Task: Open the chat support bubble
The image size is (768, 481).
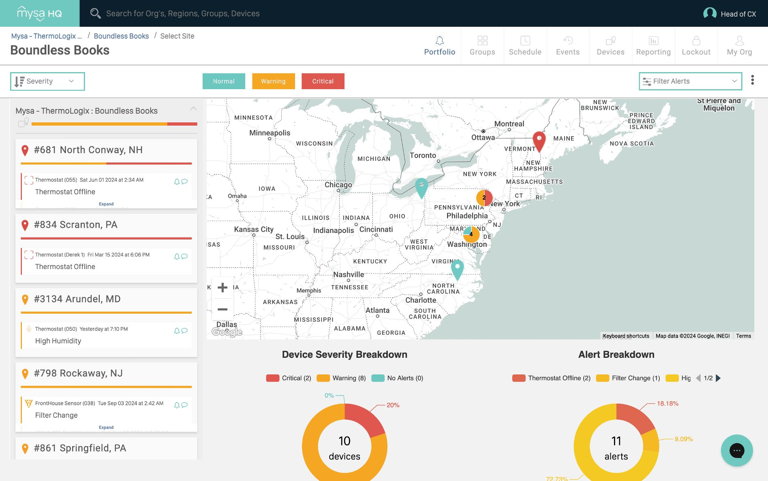Action: click(736, 450)
